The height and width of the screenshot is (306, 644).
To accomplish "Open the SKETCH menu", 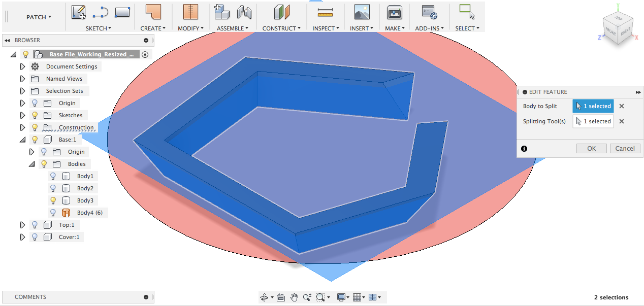I will point(99,28).
